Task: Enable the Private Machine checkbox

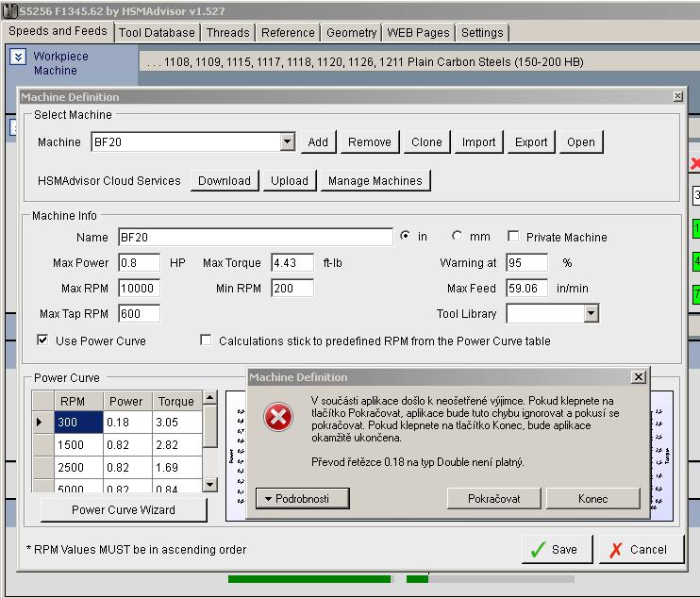Action: 514,237
